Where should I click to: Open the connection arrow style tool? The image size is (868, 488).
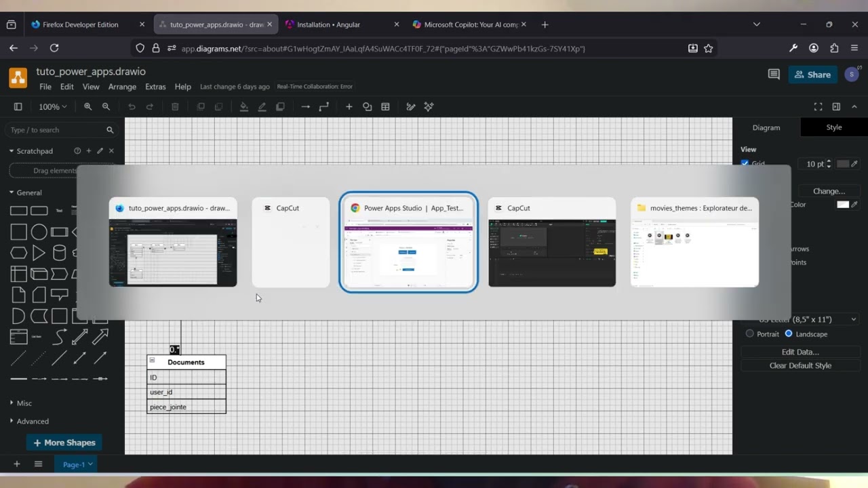pos(306,106)
